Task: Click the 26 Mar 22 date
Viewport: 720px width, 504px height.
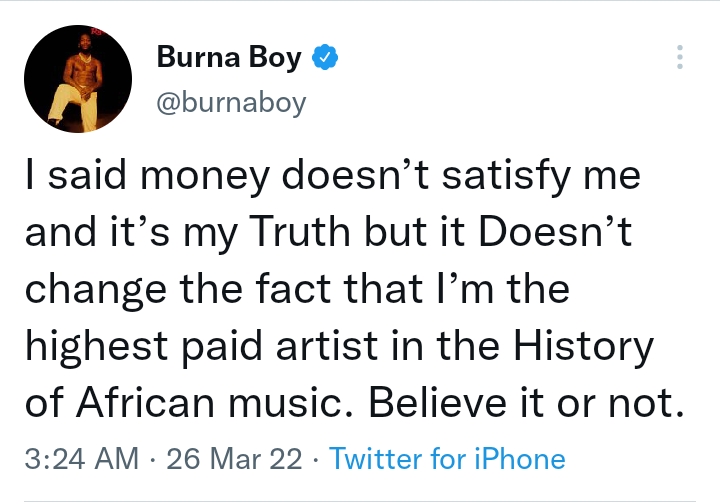Action: [235, 459]
